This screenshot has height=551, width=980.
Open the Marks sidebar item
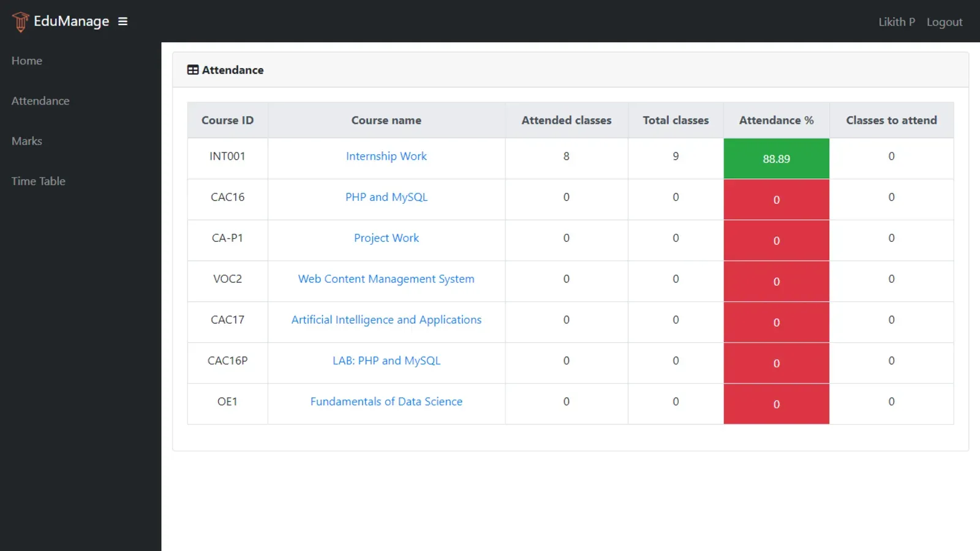click(27, 141)
